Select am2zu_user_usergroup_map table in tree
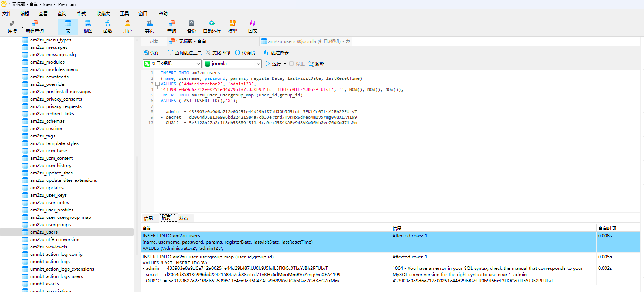Image resolution: width=644 pixels, height=292 pixels. tap(61, 217)
